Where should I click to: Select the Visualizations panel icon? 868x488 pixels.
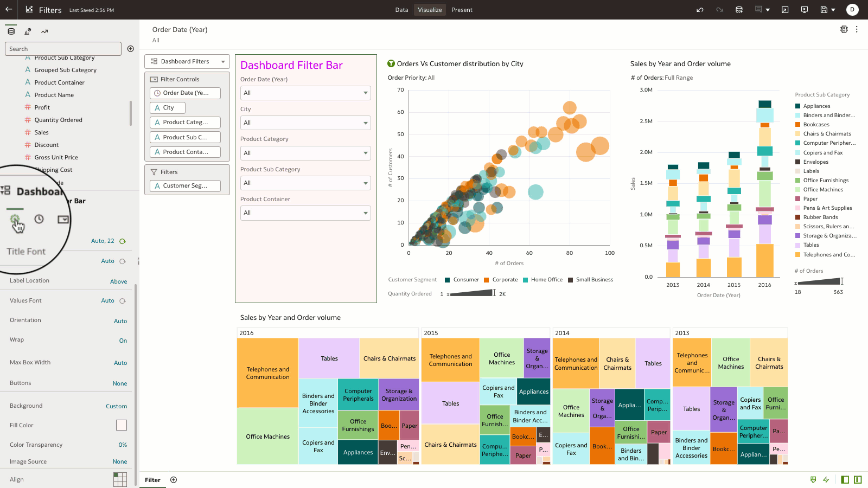pyautogui.click(x=27, y=31)
